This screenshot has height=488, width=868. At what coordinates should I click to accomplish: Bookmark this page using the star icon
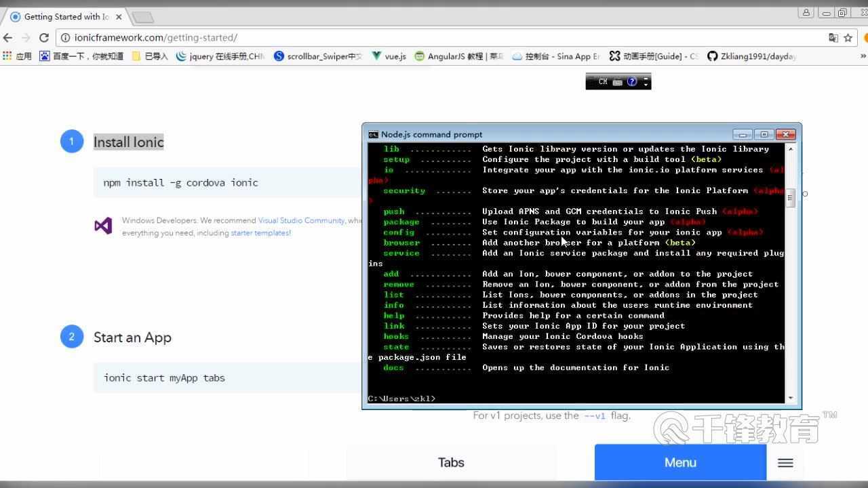(x=848, y=38)
